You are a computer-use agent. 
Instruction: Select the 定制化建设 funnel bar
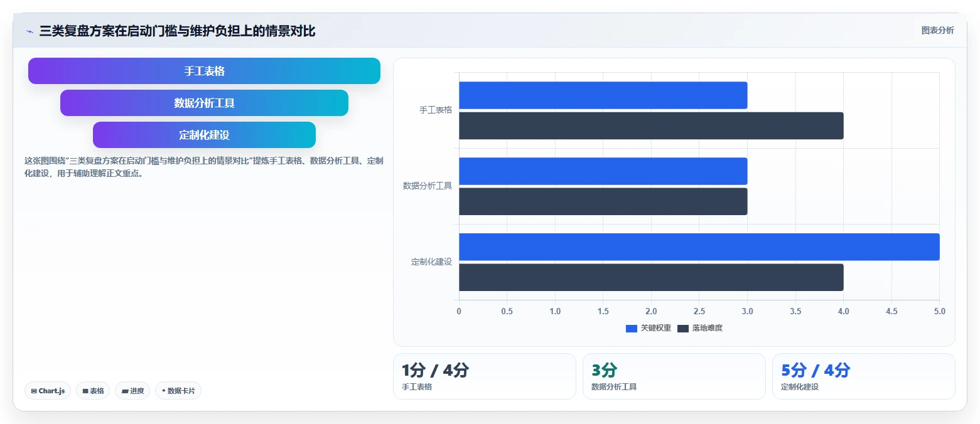(x=204, y=135)
